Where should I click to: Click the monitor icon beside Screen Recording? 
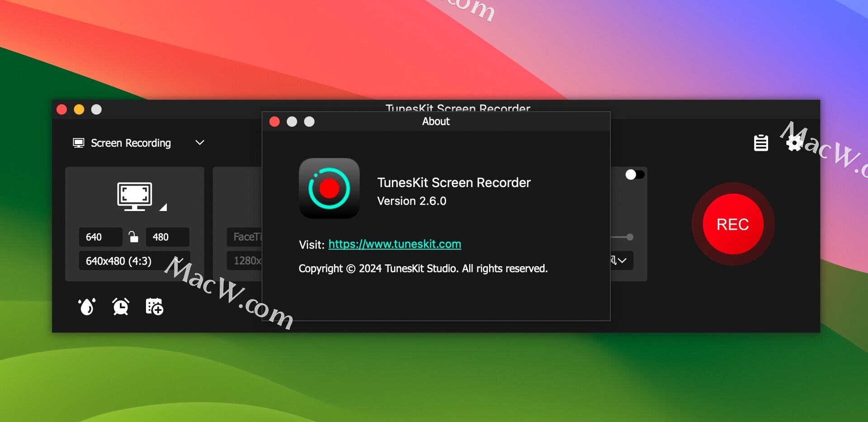(x=78, y=143)
